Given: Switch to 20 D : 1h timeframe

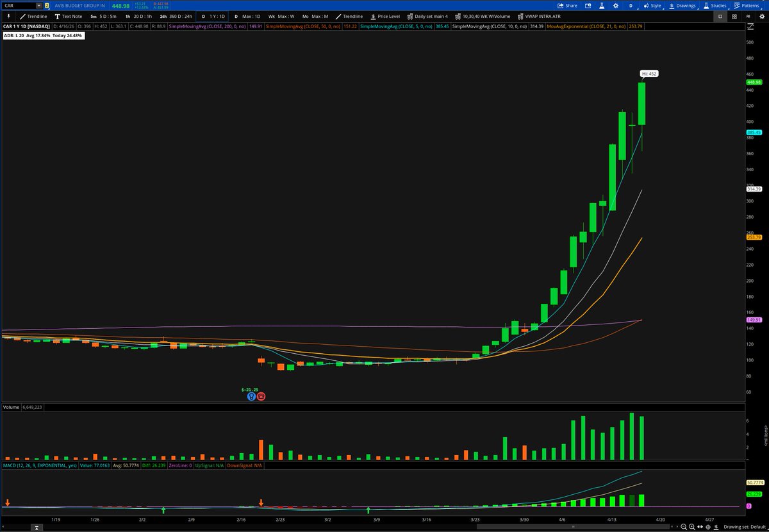Looking at the screenshot, I should point(138,16).
